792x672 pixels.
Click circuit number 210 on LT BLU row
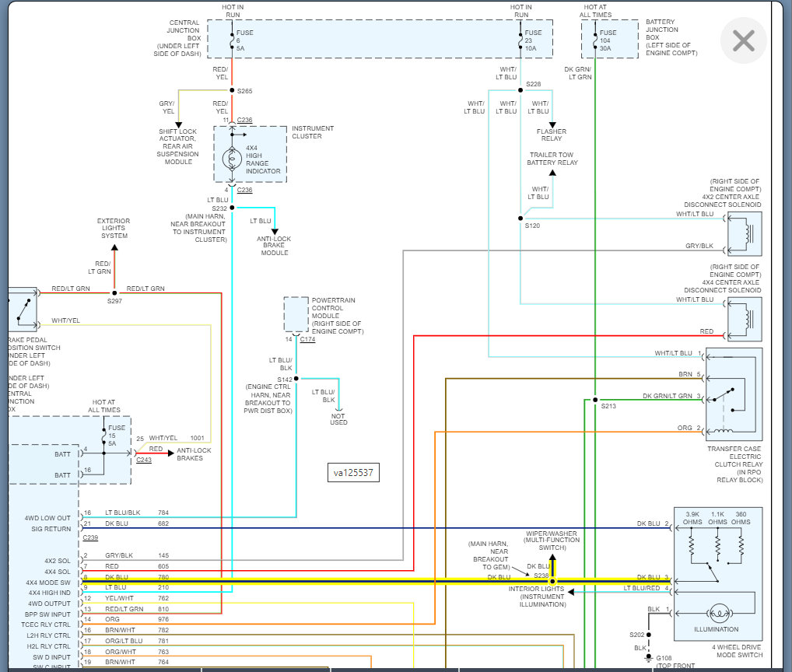coord(163,587)
